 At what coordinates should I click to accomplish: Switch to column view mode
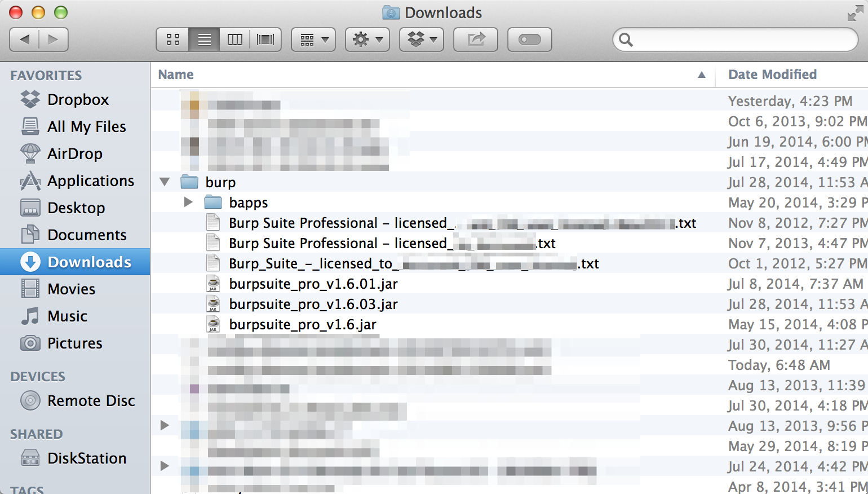click(x=234, y=39)
